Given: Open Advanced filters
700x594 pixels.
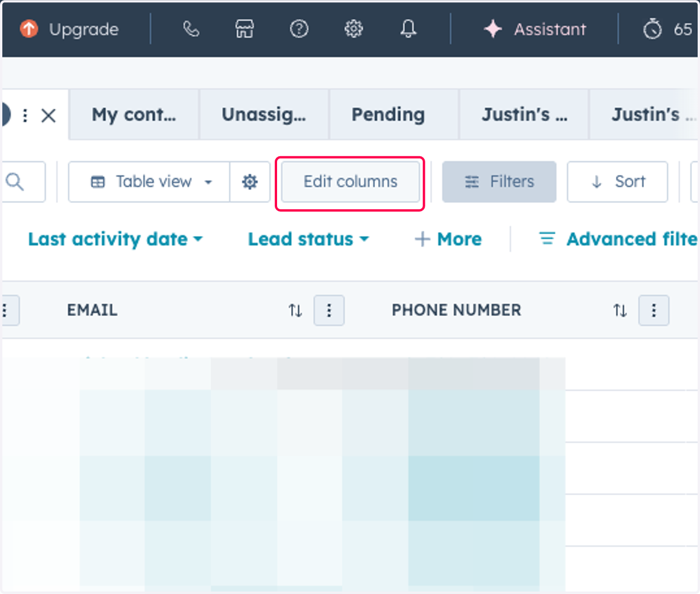Looking at the screenshot, I should click(618, 239).
